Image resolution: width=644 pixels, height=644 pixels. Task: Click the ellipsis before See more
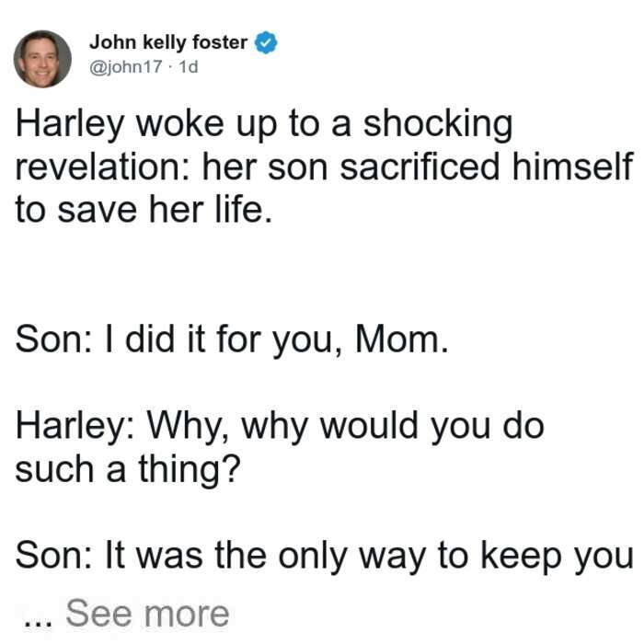coord(38,622)
